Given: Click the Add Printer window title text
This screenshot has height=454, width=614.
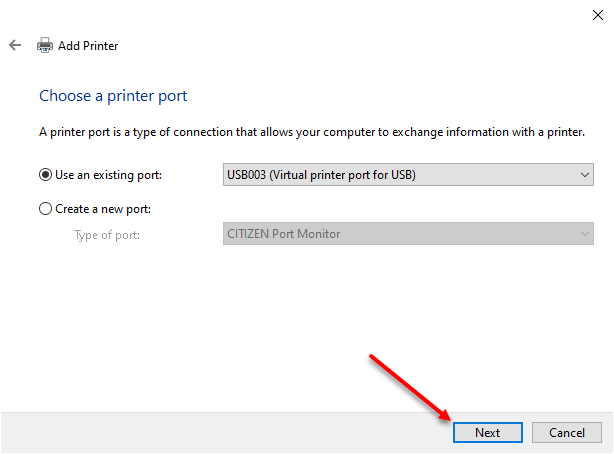Looking at the screenshot, I should [x=88, y=46].
